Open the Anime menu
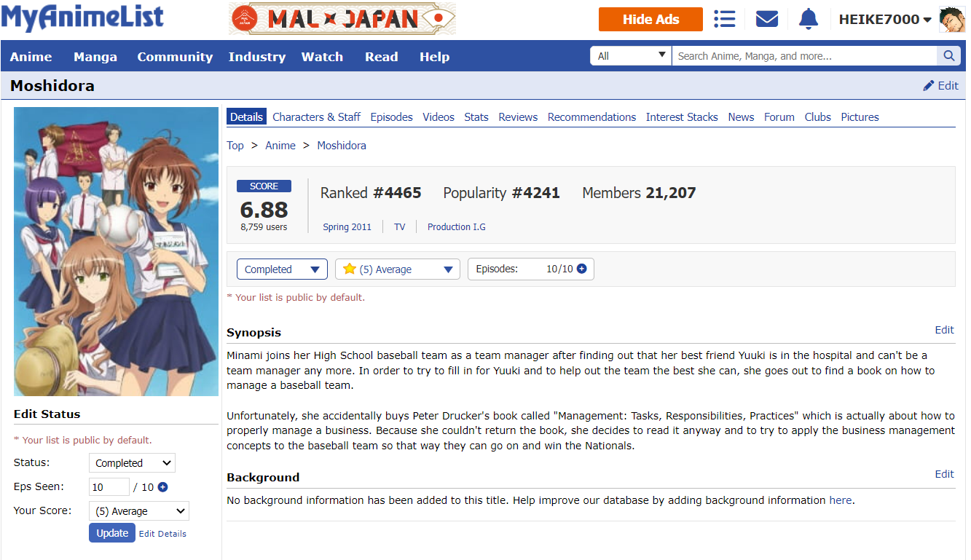Viewport: 971px width, 560px height. [x=31, y=57]
